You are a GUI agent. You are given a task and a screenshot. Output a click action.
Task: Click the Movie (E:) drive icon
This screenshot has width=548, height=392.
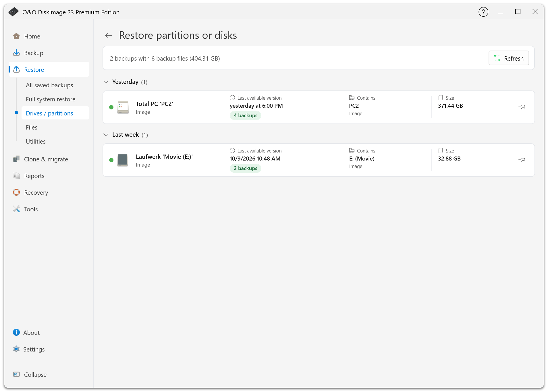pos(123,160)
